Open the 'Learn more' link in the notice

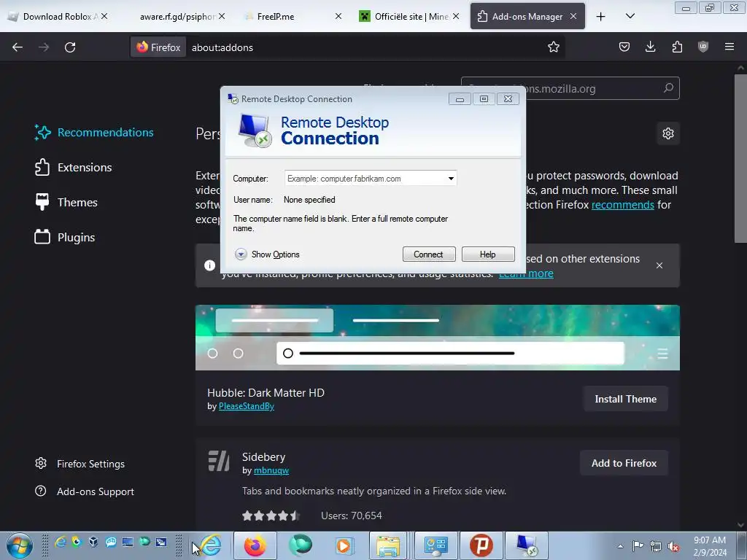coord(526,273)
